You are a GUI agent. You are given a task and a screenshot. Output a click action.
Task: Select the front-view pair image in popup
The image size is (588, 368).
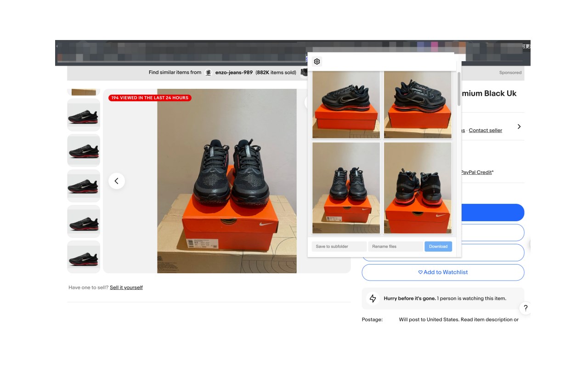[346, 188]
